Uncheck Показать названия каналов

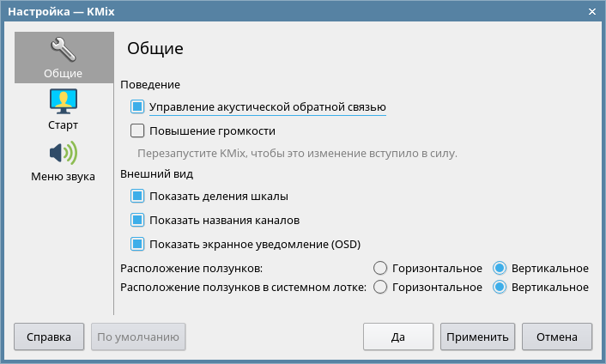[137, 220]
